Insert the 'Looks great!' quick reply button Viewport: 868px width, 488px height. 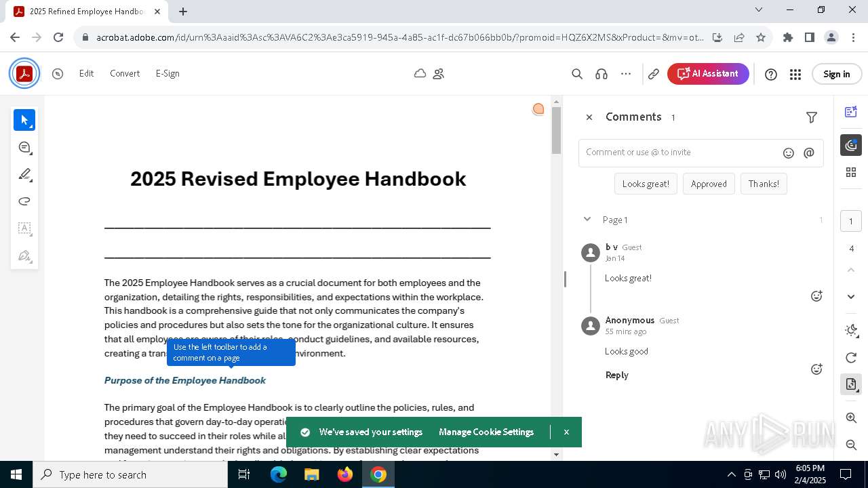[x=646, y=184]
